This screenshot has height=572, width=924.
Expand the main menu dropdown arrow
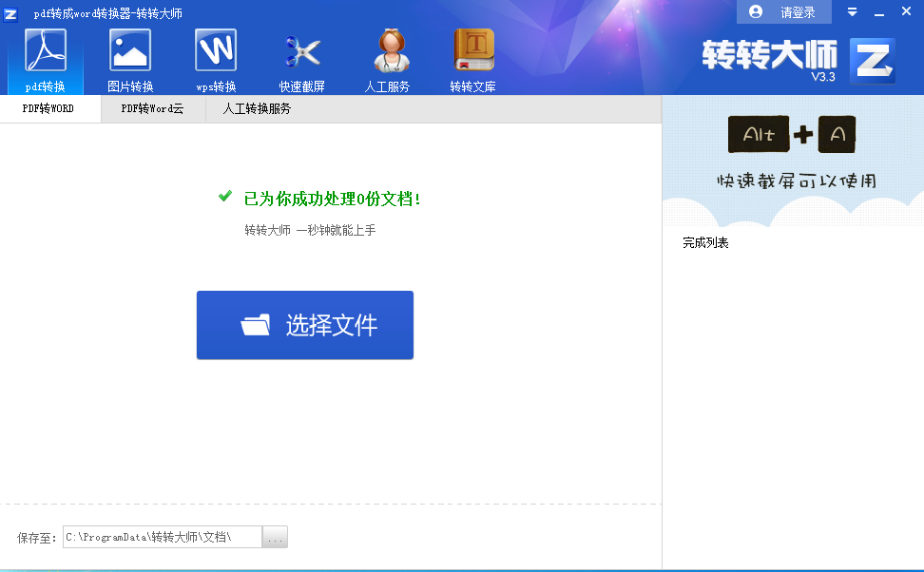pyautogui.click(x=853, y=12)
